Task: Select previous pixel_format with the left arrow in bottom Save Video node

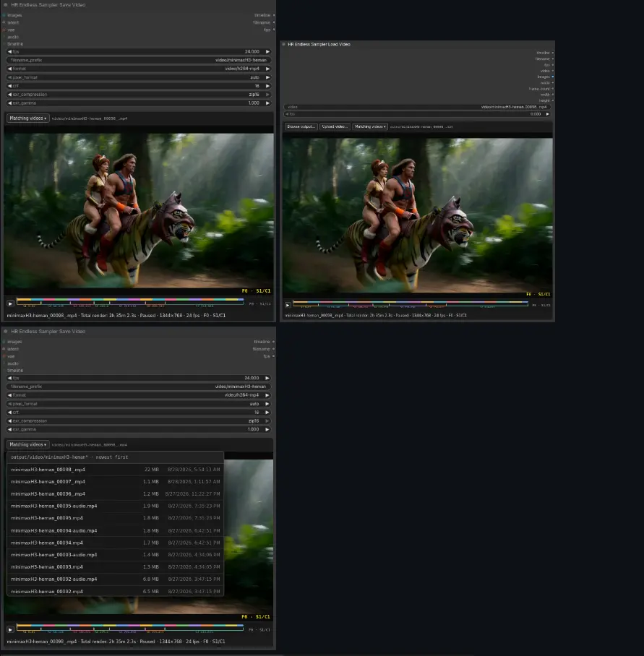Action: pos(9,404)
